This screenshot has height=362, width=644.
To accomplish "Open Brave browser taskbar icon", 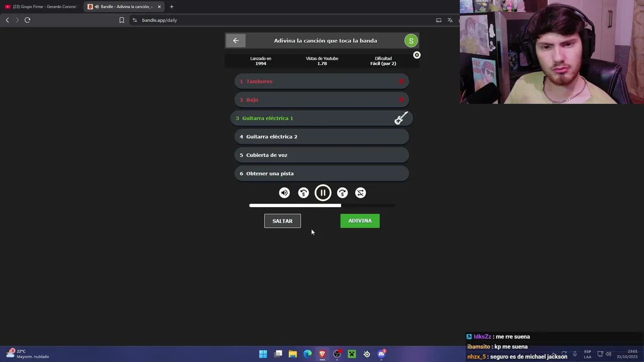I will pyautogui.click(x=322, y=354).
